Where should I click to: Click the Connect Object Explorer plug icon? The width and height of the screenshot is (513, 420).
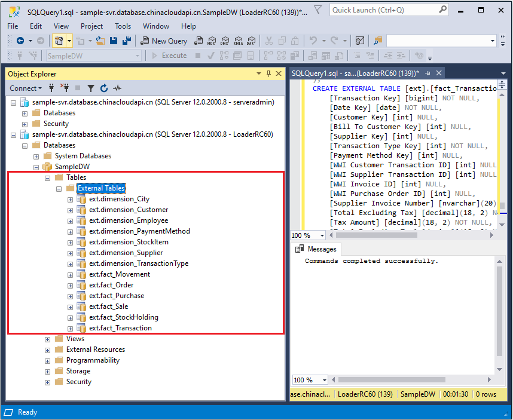(x=52, y=88)
